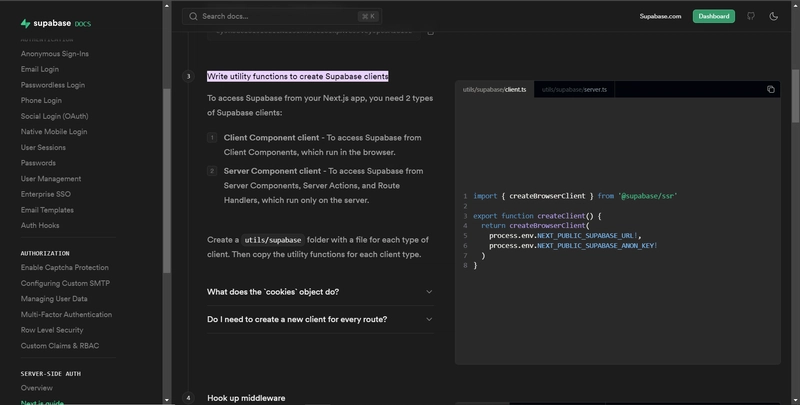Image resolution: width=800 pixels, height=405 pixels.
Task: Open Custom Claims & RBAC page
Action: [x=60, y=345]
